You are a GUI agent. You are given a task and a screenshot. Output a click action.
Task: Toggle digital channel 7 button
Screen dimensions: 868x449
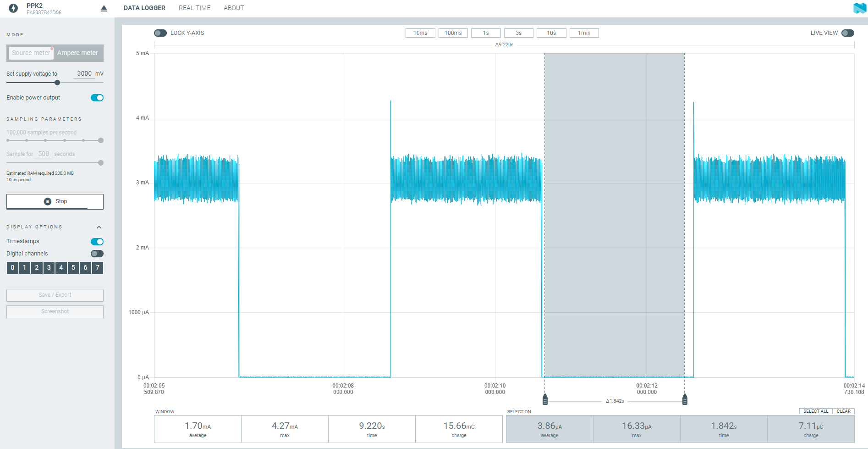point(97,268)
